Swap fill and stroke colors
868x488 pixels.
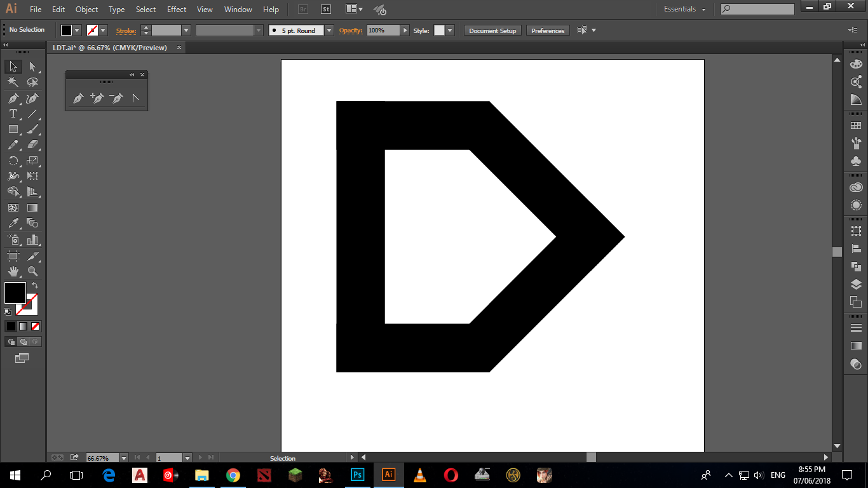coord(35,286)
